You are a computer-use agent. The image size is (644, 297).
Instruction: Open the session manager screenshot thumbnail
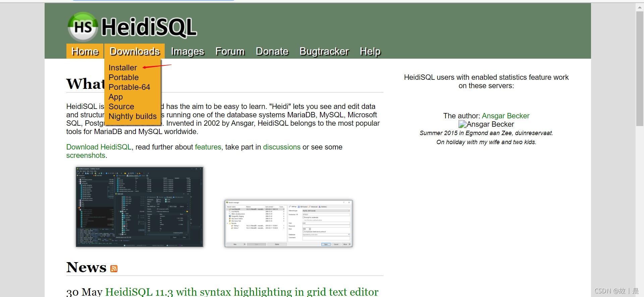288,224
